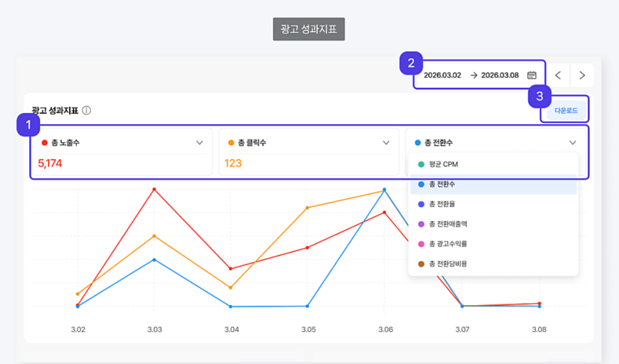Click the end date 2026.03.08 field
Image resolution: width=619 pixels, height=364 pixels.
[500, 75]
